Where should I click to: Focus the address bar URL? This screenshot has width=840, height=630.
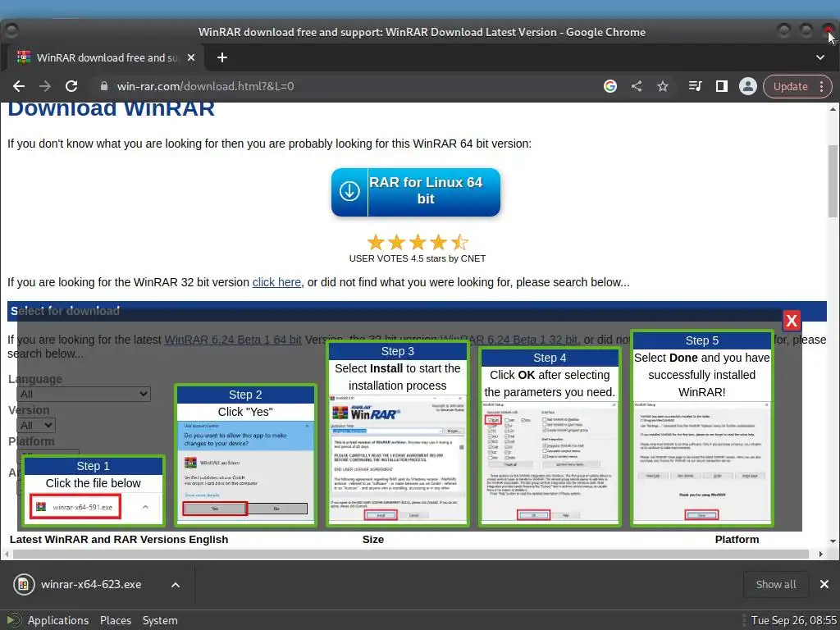tap(205, 86)
